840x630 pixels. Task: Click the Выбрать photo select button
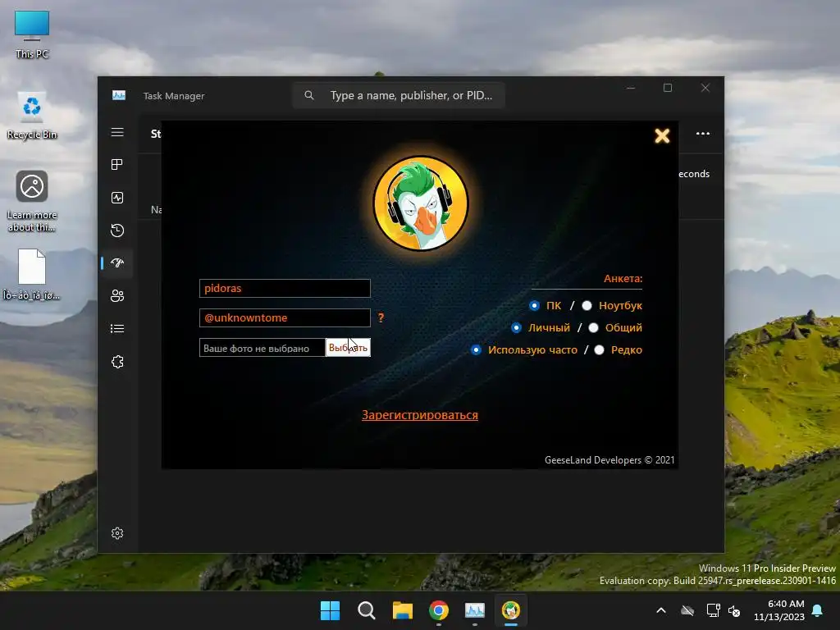coord(348,348)
